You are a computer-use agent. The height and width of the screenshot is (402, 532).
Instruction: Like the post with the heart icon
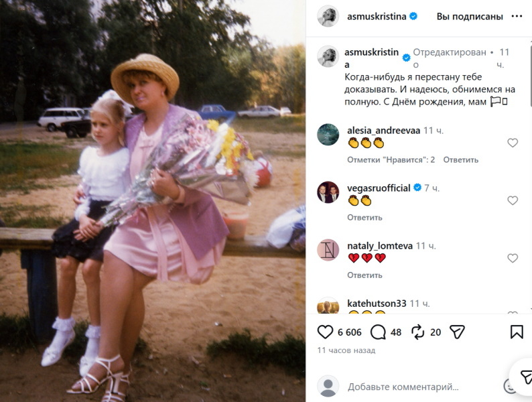click(325, 332)
